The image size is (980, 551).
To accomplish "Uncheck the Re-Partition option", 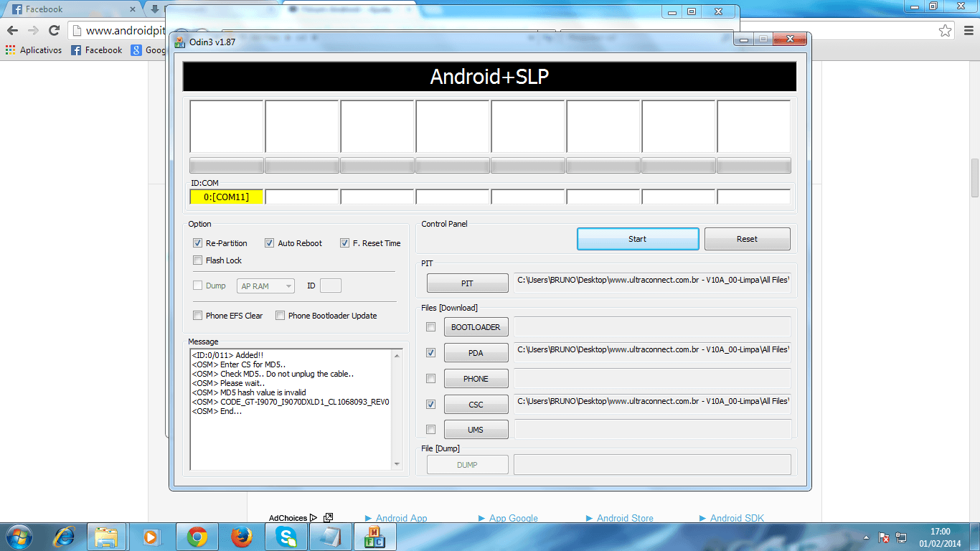I will point(198,243).
